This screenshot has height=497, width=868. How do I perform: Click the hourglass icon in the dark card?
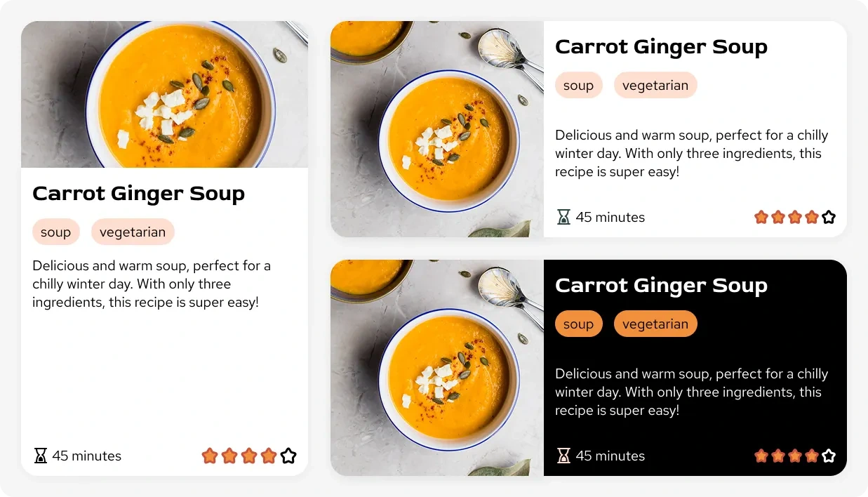click(563, 456)
